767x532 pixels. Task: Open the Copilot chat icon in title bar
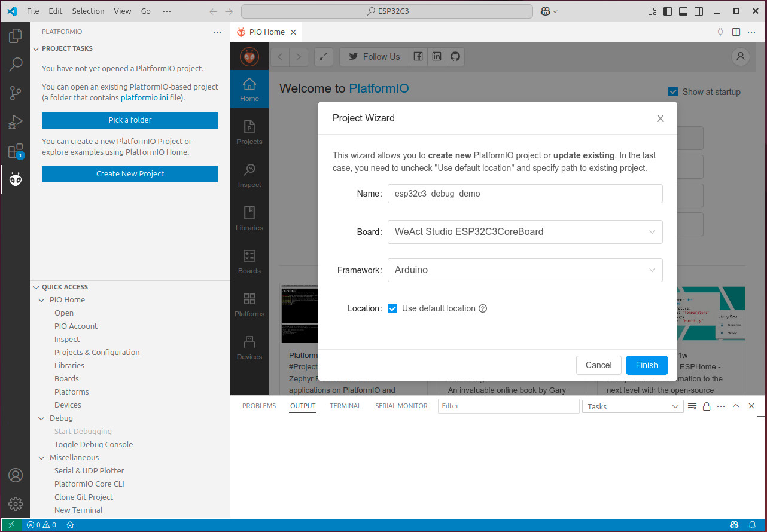[x=546, y=11]
